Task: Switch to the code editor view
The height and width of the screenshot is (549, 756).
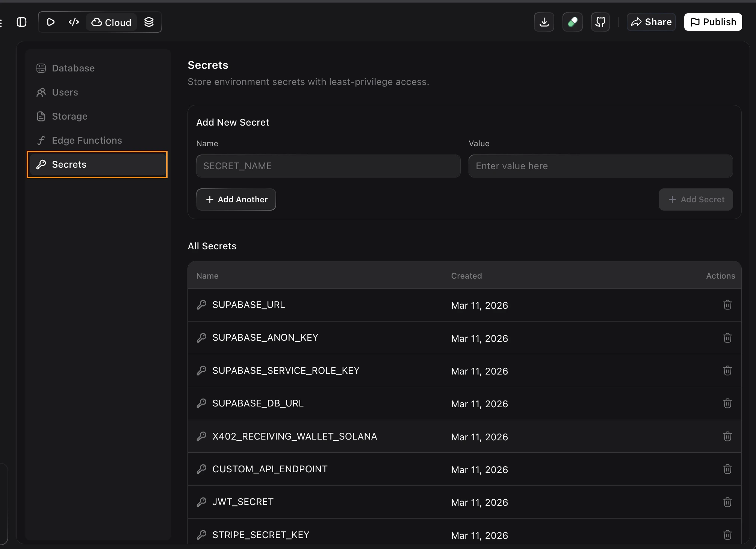Action: pos(73,22)
